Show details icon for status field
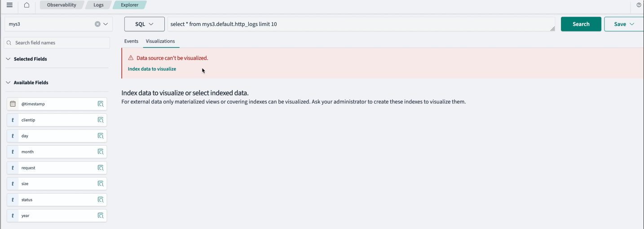The width and height of the screenshot is (644, 229). coord(101,200)
